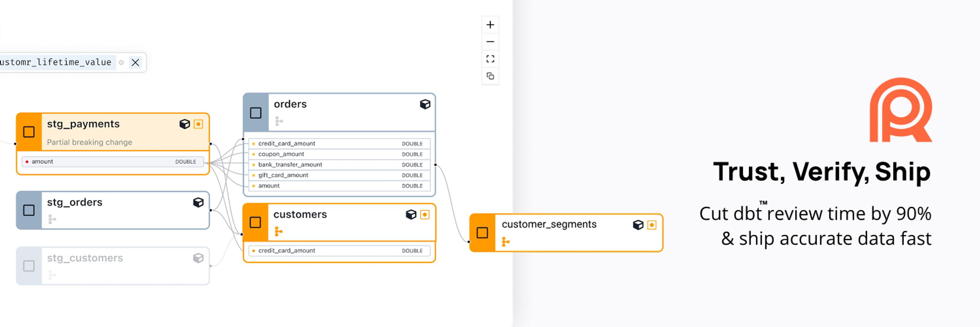Copy the lineage graph to clipboard
Viewport: 980px width, 327px height.
(x=490, y=76)
